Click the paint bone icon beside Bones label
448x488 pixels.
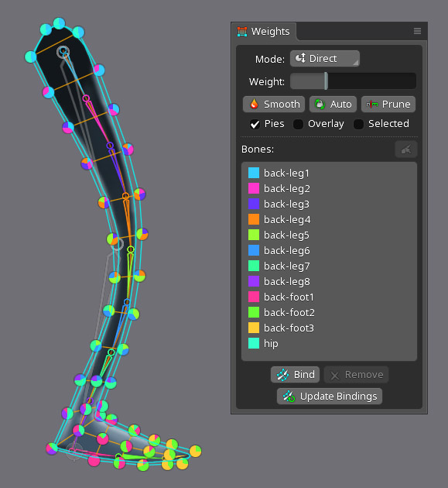(x=406, y=149)
